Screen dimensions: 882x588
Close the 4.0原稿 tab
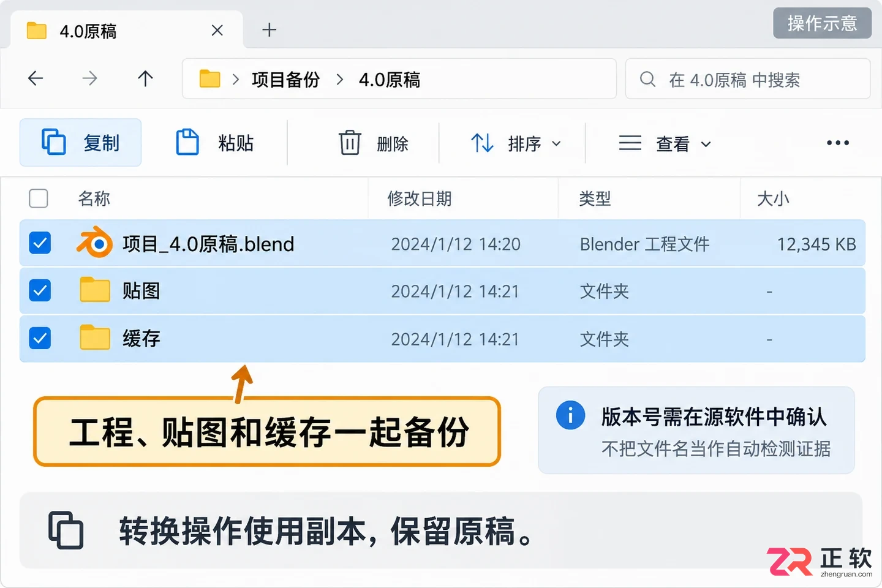coord(217,30)
